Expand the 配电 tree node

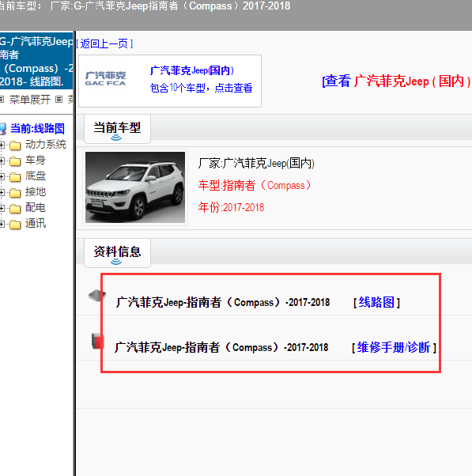[2, 208]
